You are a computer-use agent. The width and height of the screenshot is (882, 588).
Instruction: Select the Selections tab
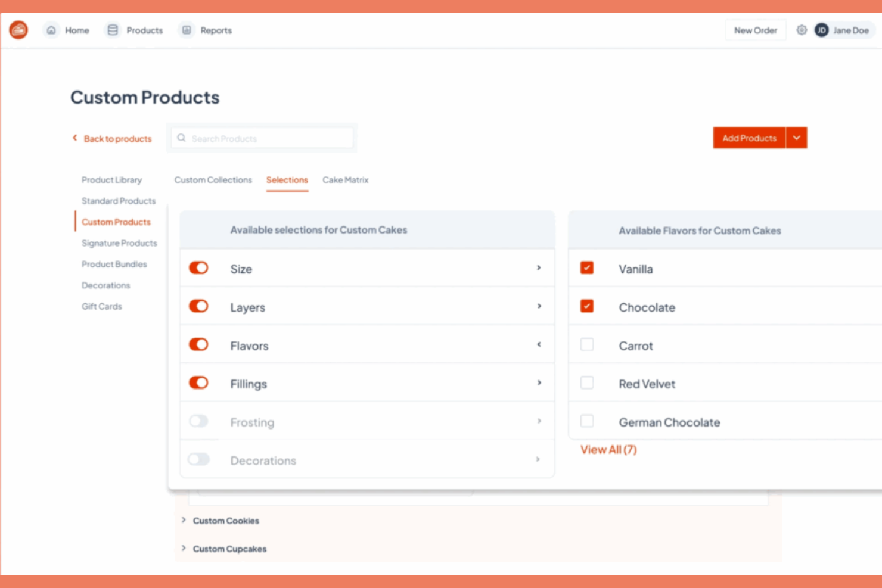[287, 180]
